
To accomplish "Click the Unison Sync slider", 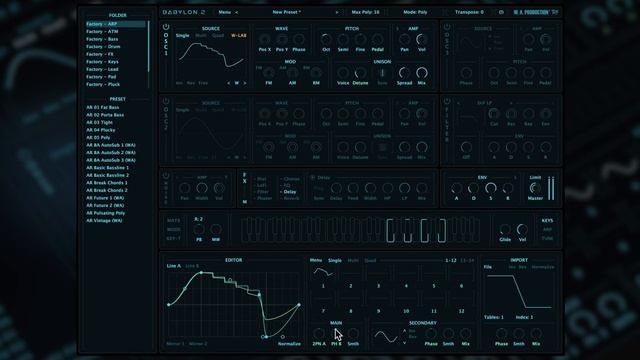I will 382,73.
